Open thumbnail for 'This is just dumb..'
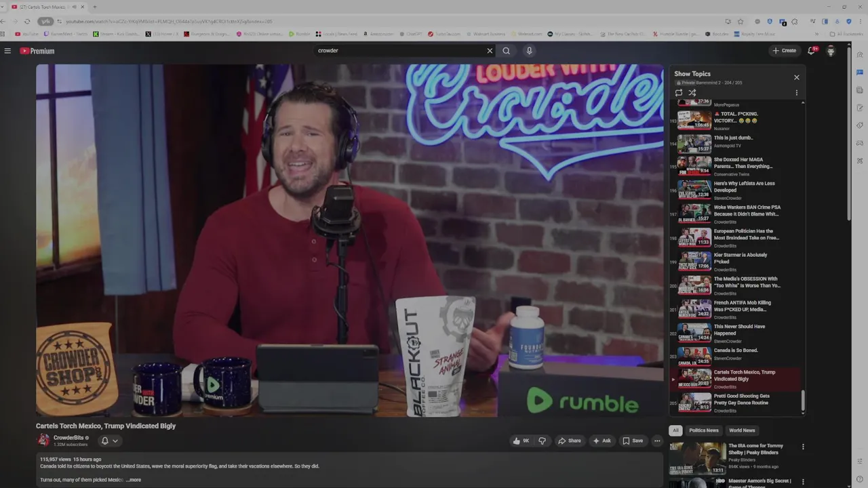This screenshot has height=488, width=868. click(x=694, y=144)
